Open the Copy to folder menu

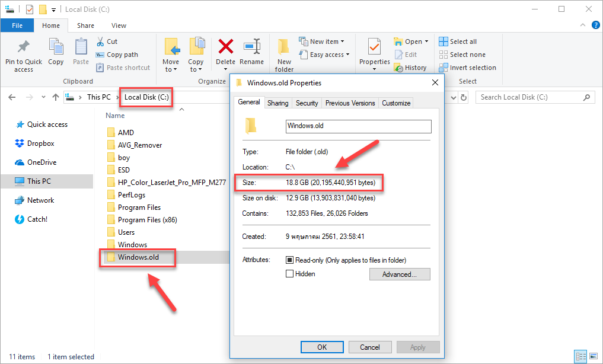(196, 55)
